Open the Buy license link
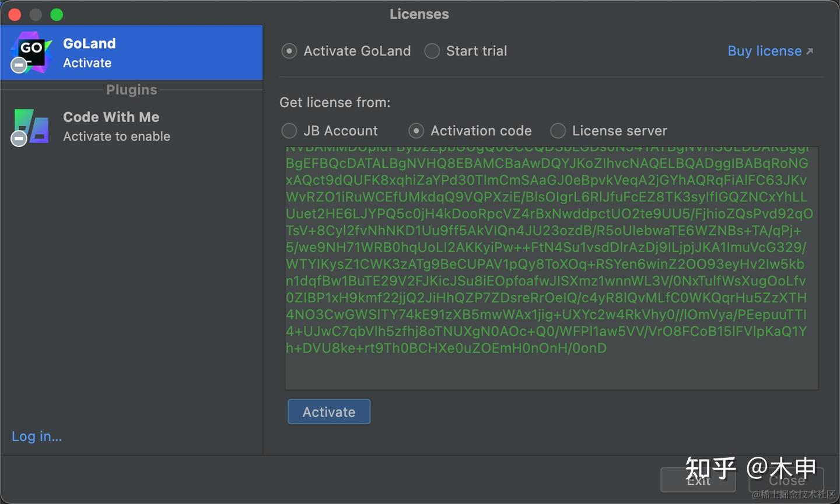 764,51
